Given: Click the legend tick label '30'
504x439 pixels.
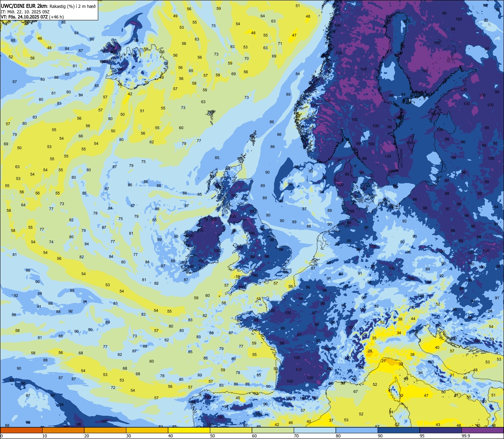Looking at the screenshot, I should 128,436.
